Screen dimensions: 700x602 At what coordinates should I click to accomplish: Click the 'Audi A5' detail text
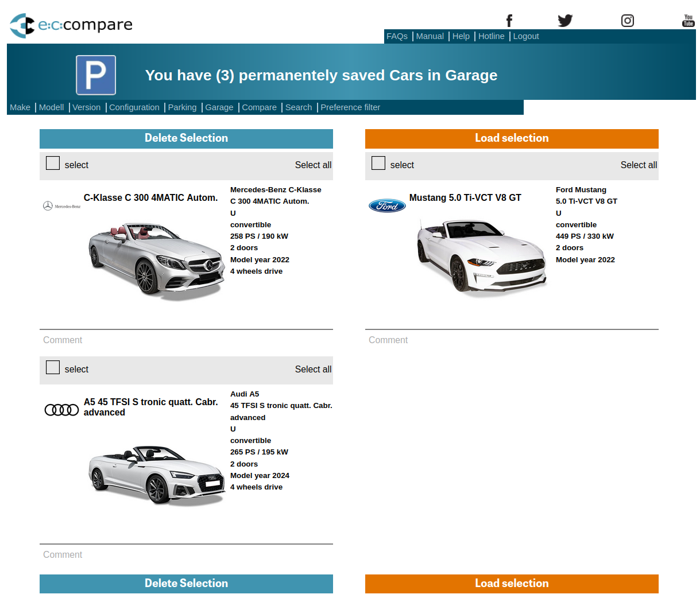[245, 394]
